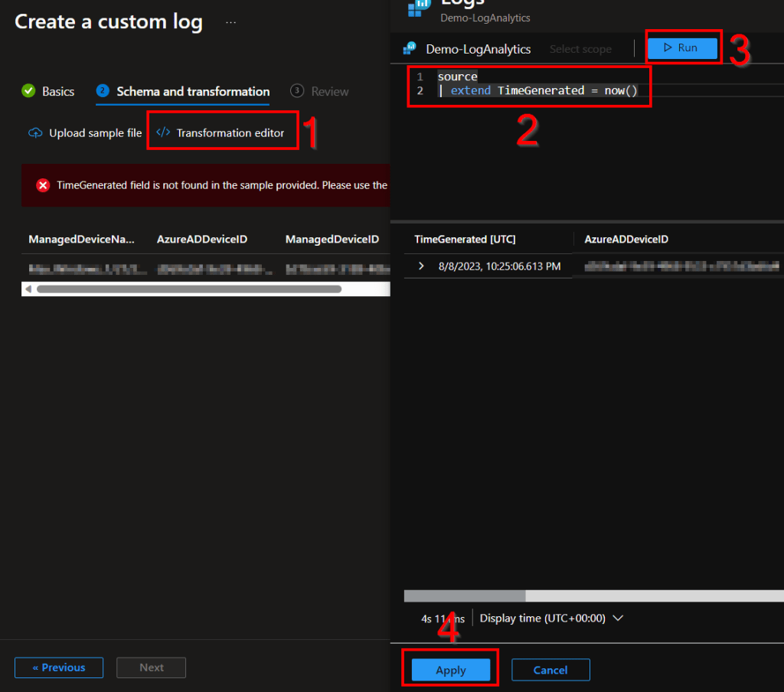Switch to the Basics tab
Viewport: 784px width, 692px height.
[57, 91]
